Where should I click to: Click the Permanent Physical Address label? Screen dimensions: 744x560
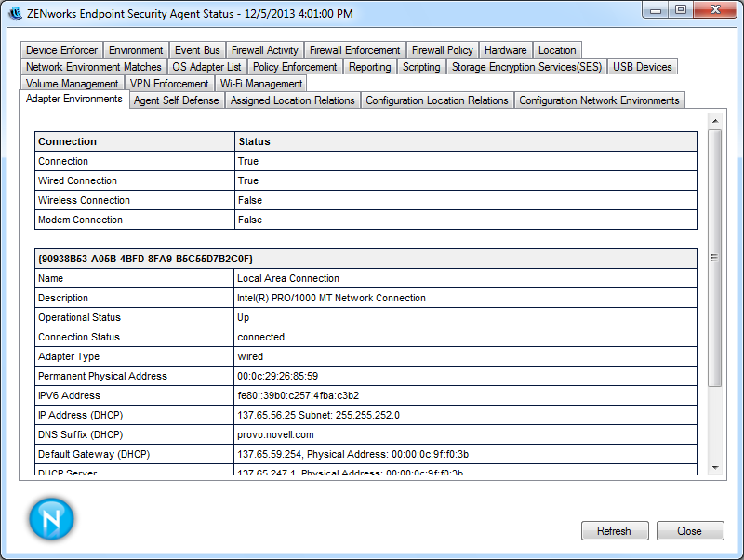(102, 376)
